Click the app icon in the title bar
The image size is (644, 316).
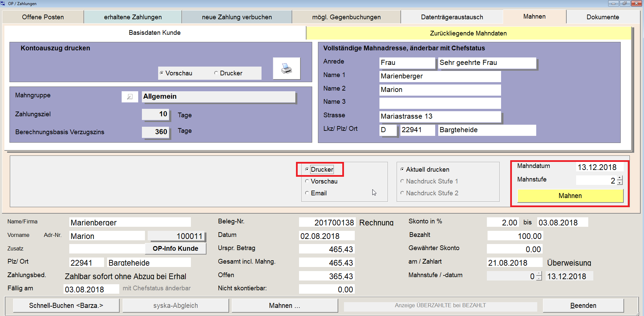click(3, 3)
